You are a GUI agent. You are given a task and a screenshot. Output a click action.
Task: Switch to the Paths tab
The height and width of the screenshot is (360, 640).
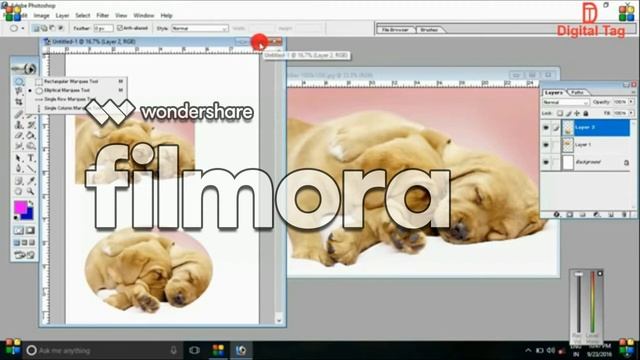[x=577, y=93]
